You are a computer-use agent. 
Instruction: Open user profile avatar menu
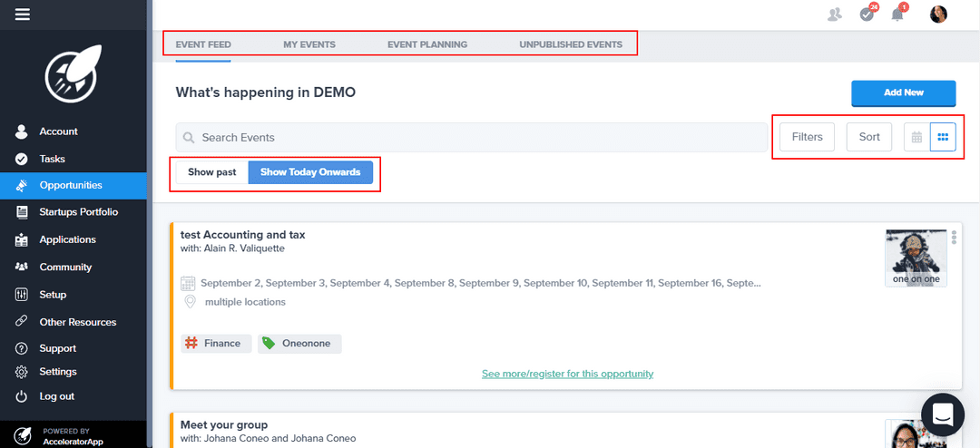(938, 15)
